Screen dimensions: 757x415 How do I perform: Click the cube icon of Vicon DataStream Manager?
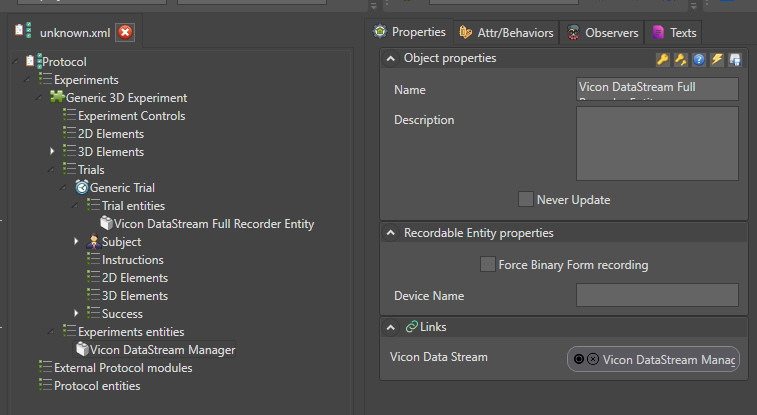tap(82, 350)
